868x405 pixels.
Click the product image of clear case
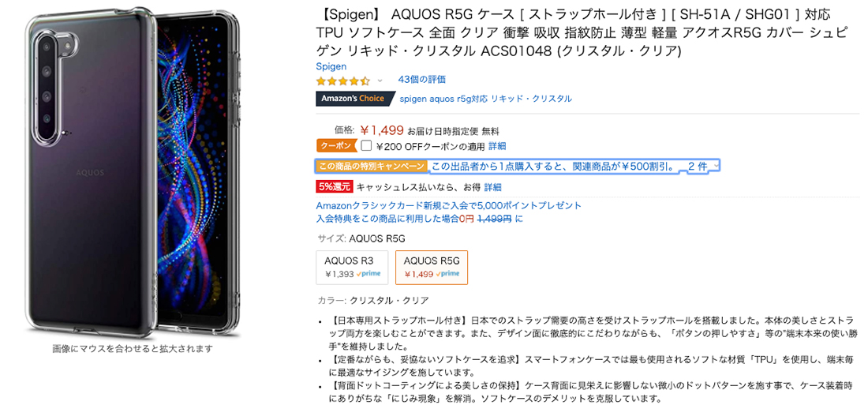pyautogui.click(x=133, y=173)
